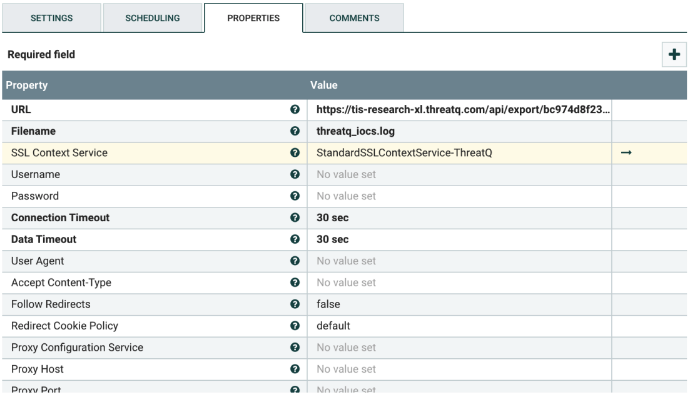Select the SSL Context Service property name

tap(59, 153)
